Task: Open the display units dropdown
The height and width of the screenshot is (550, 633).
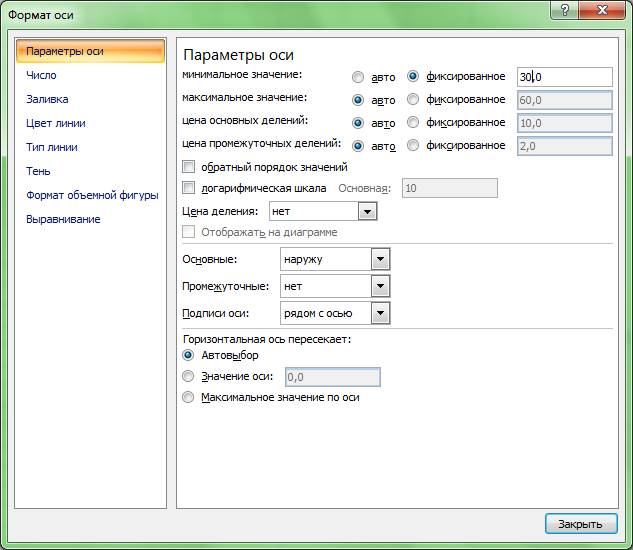Action: [367, 212]
